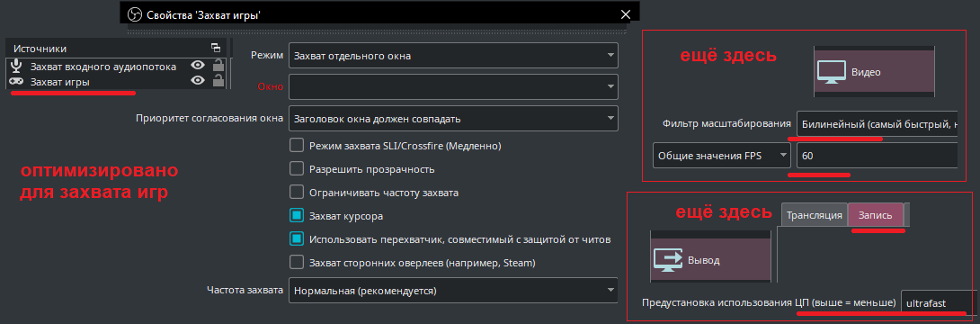Close the Свойства 'Захват игры' window
Viewport: 980px width, 324px height.
[x=626, y=14]
